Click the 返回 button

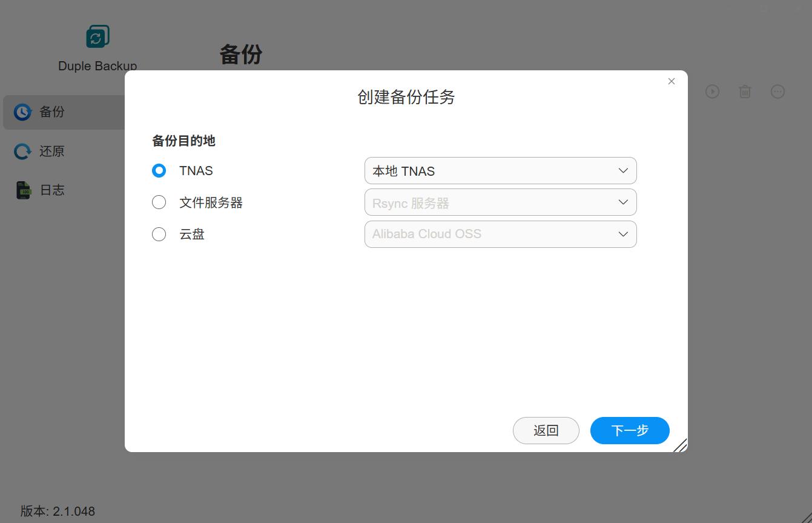546,430
